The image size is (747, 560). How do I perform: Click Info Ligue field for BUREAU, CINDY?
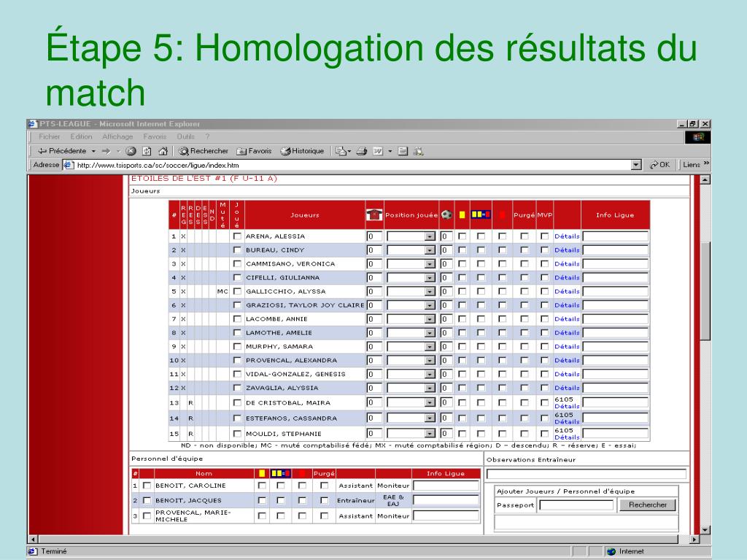[616, 250]
